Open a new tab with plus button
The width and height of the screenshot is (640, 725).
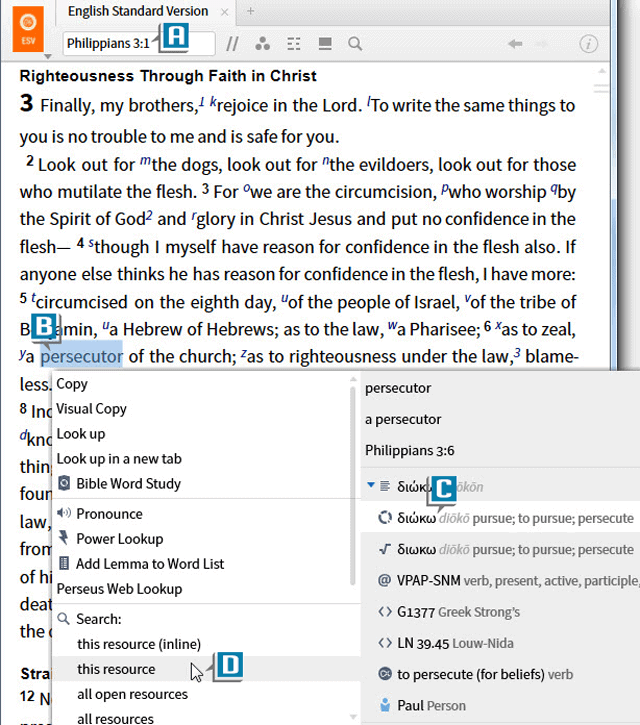pyautogui.click(x=251, y=11)
